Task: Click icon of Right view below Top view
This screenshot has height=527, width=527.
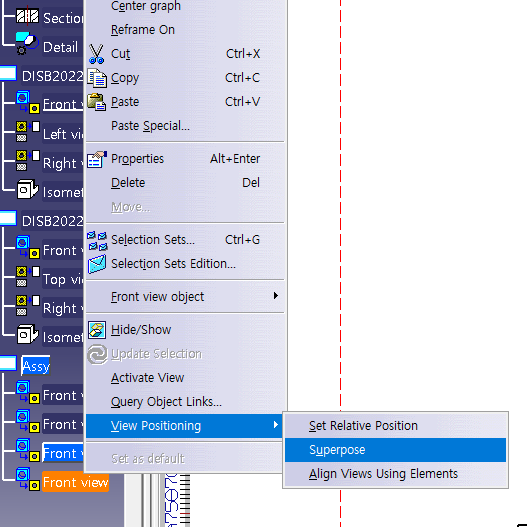Action: tap(28, 306)
